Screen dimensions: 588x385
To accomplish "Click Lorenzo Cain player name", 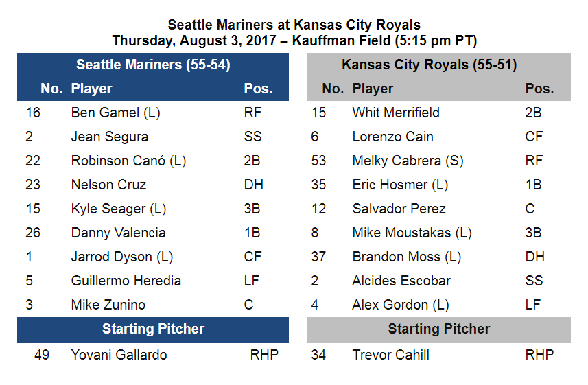I will click(x=393, y=137).
